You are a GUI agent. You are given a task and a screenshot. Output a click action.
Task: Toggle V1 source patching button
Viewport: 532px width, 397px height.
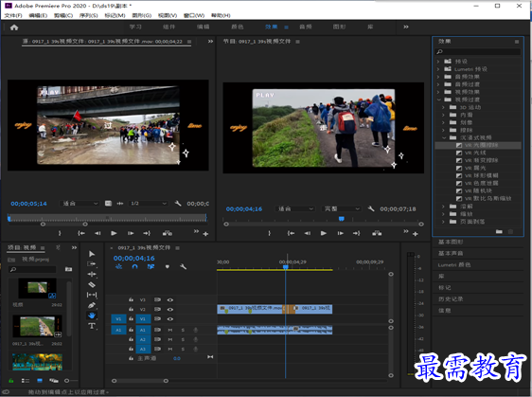(x=118, y=319)
